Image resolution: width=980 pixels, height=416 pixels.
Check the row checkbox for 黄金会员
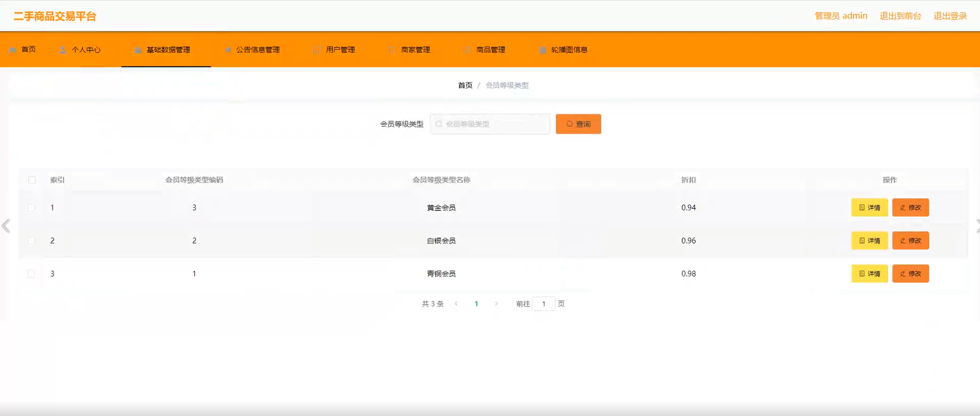point(31,208)
